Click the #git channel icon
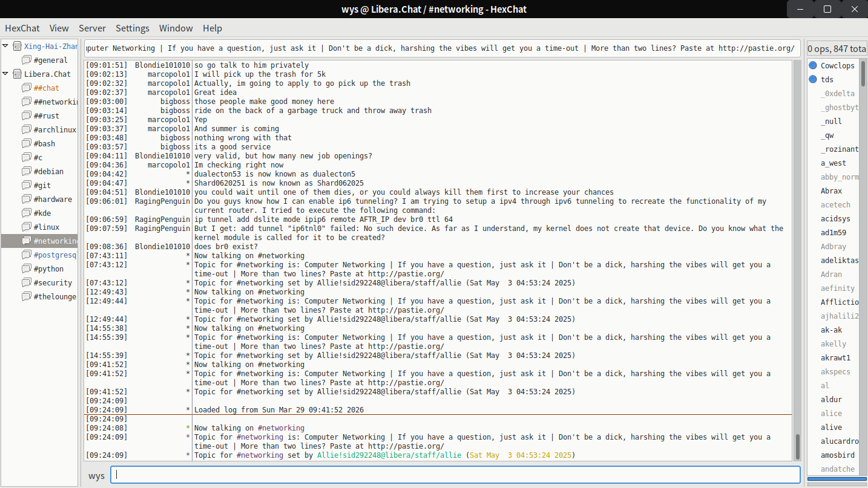Screen dimensions: 868x488 click(27, 185)
